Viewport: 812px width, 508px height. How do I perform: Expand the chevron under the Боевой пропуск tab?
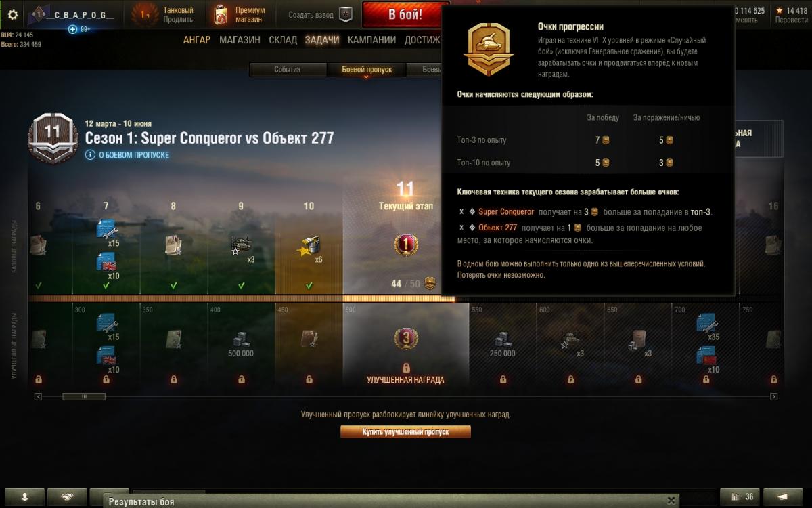tap(366, 77)
